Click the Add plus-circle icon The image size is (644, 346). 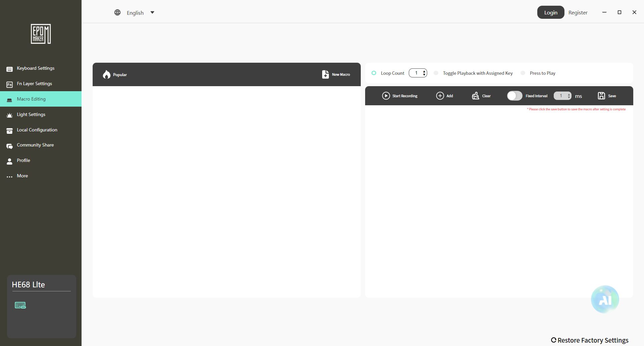pyautogui.click(x=440, y=96)
